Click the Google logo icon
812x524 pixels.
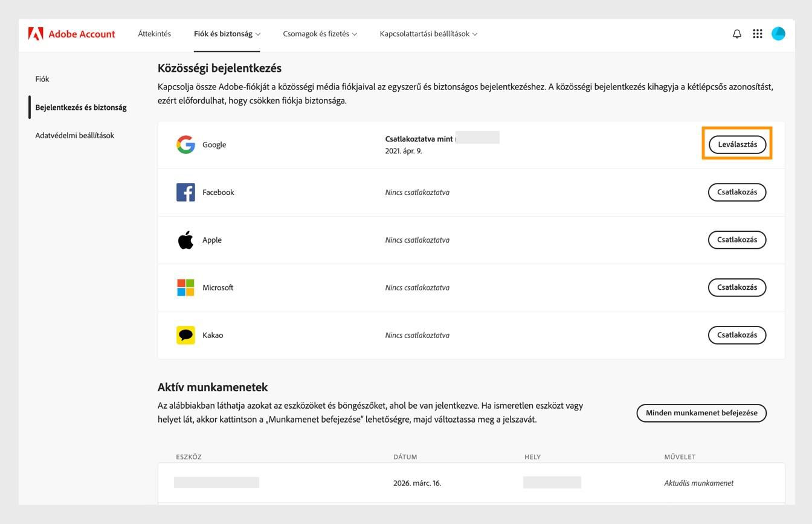coord(185,144)
